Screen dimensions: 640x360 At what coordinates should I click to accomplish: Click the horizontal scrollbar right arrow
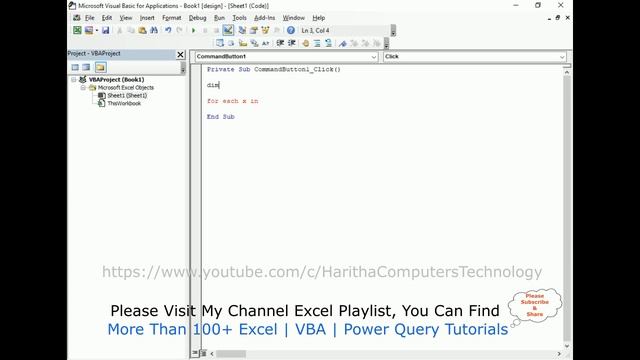pos(559,354)
